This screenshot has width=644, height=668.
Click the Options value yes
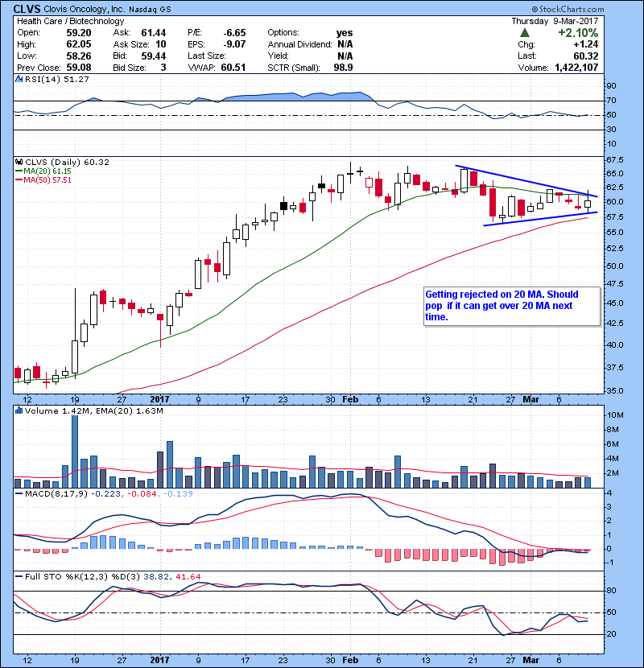(x=345, y=33)
